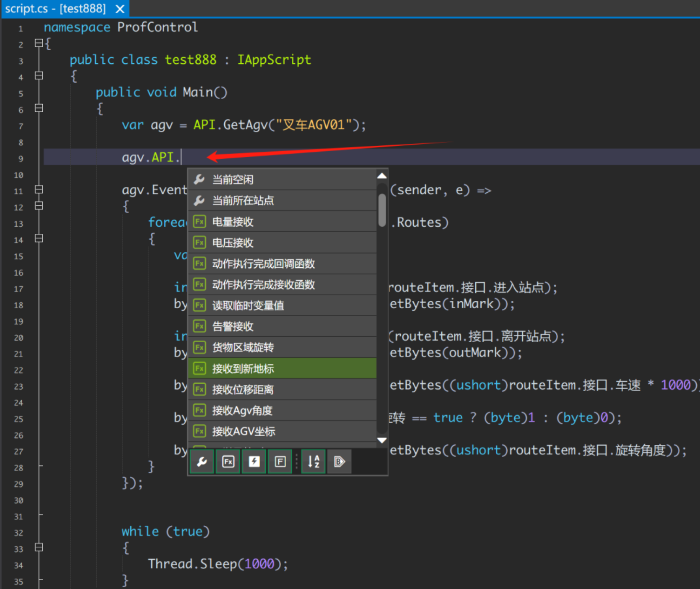Click the autocomplete scrollbar thumb

[x=382, y=210]
